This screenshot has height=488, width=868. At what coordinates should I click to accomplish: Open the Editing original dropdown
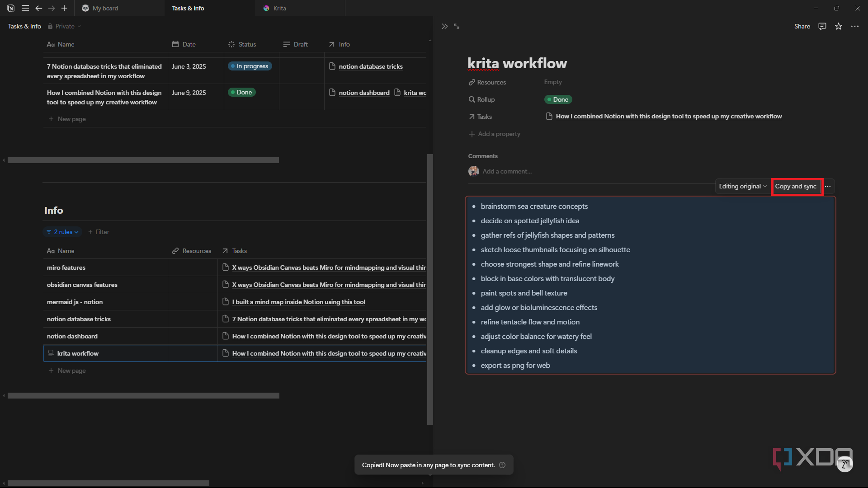point(743,186)
